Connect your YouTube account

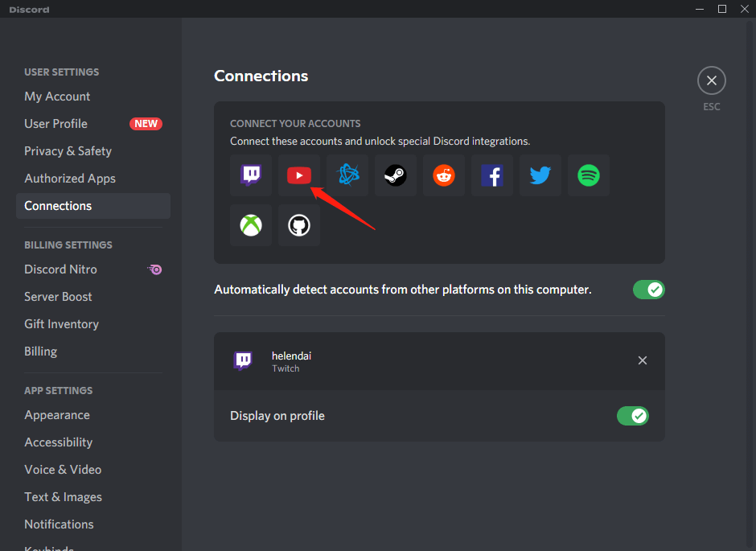click(299, 175)
